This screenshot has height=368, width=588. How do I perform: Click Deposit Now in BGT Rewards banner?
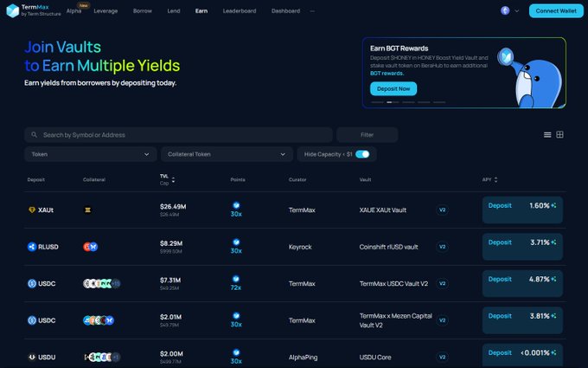click(393, 88)
